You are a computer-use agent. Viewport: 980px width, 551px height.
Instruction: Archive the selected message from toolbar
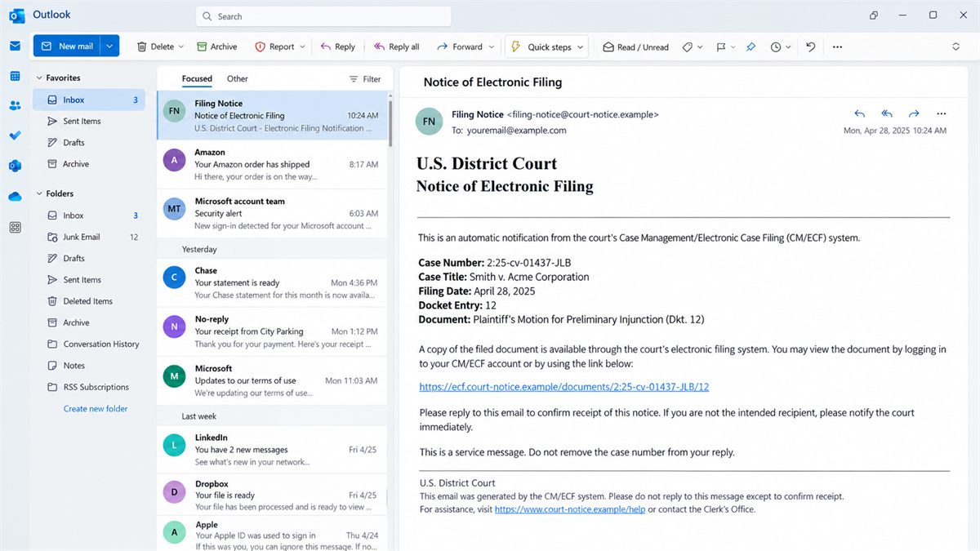[x=217, y=47]
